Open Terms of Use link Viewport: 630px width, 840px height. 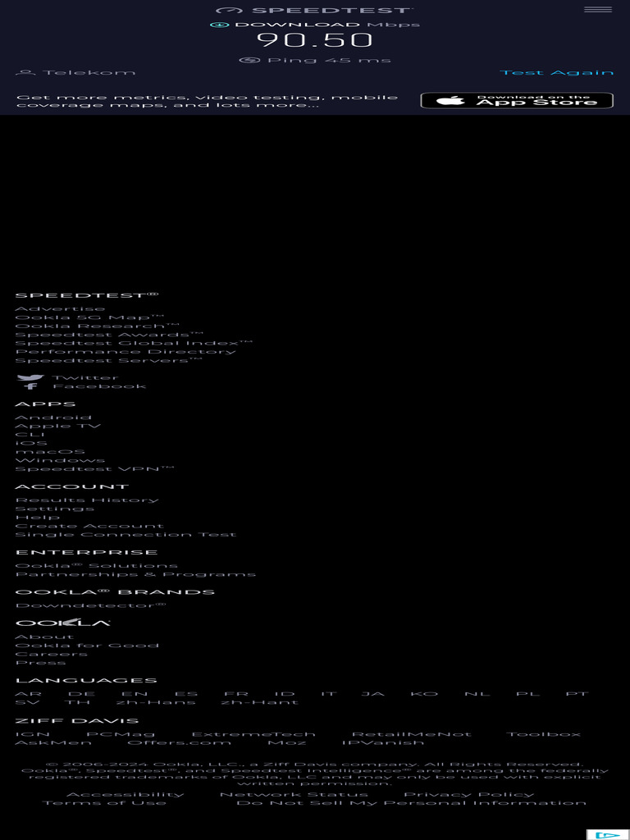point(104,803)
